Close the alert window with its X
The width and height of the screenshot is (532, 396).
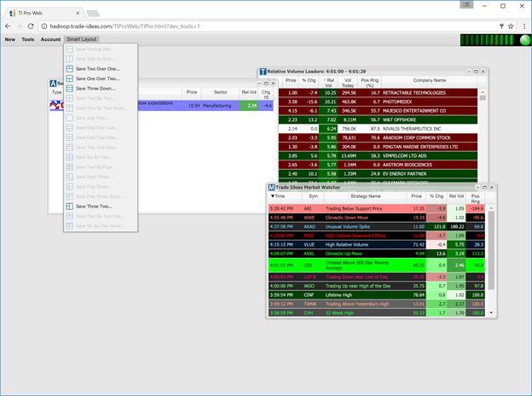[273, 84]
